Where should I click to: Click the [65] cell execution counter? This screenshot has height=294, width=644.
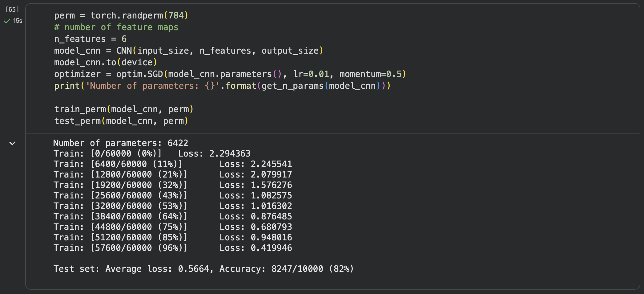tap(12, 10)
